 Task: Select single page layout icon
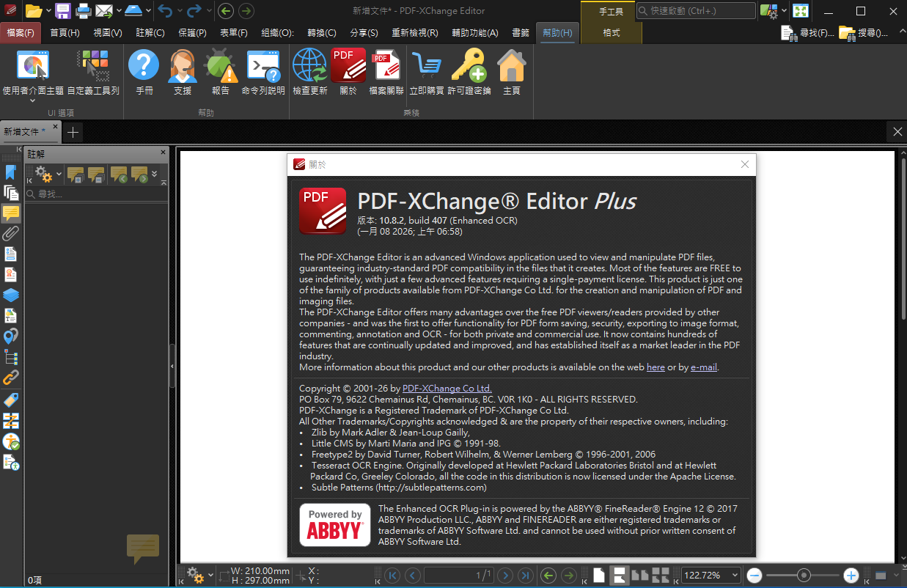coord(599,576)
